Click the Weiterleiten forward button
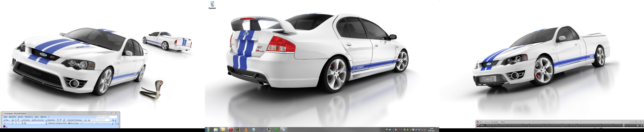 pos(50,120)
